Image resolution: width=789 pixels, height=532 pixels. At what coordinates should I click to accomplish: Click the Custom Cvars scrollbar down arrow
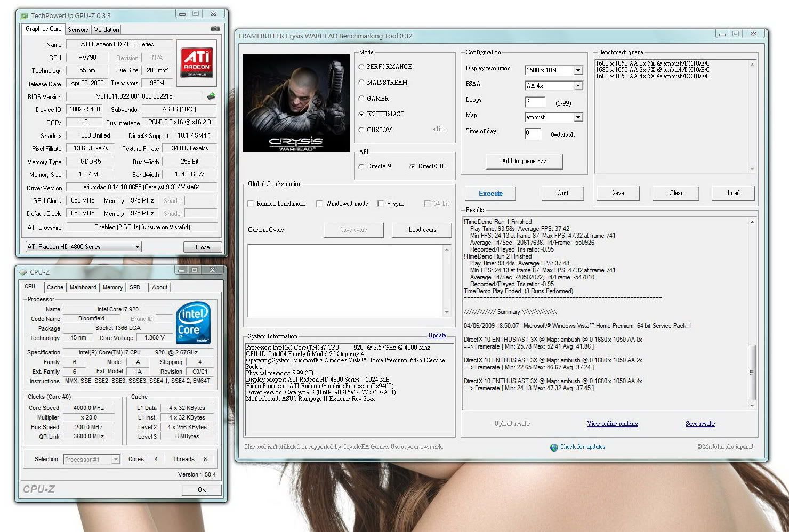click(x=447, y=312)
